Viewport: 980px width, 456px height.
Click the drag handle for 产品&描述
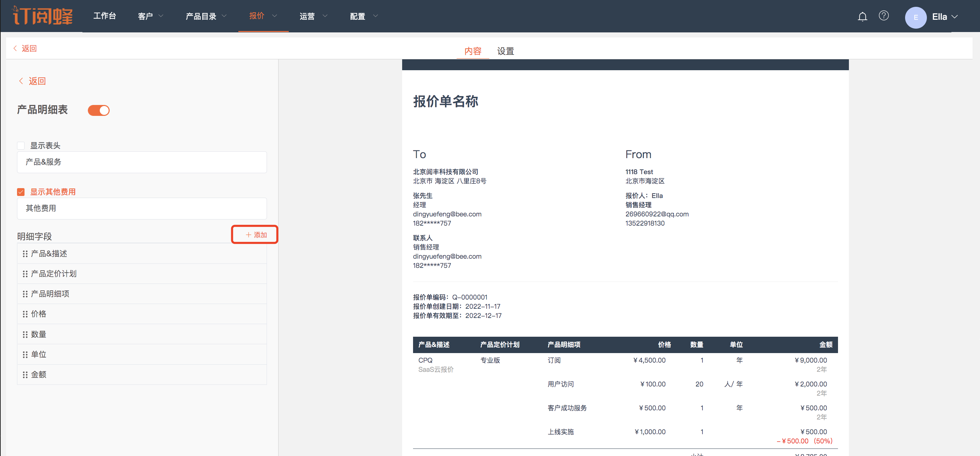(x=25, y=254)
